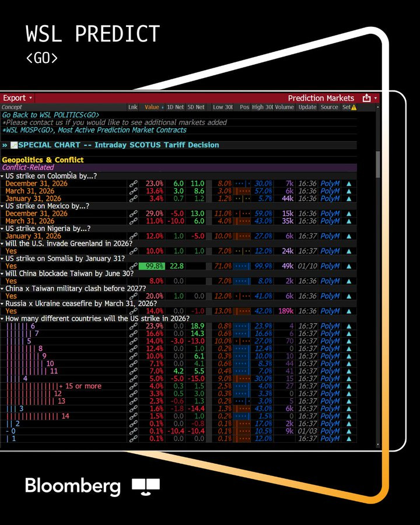Viewport: 420px width, 525px height.
Task: Click the Source column header
Action: (x=329, y=107)
